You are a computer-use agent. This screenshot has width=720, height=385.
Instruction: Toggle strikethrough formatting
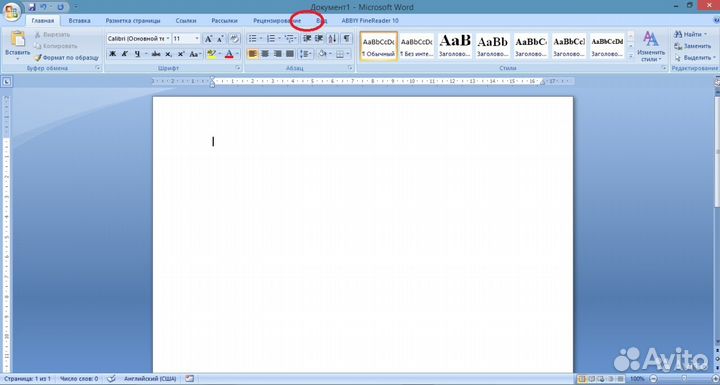tap(156, 54)
